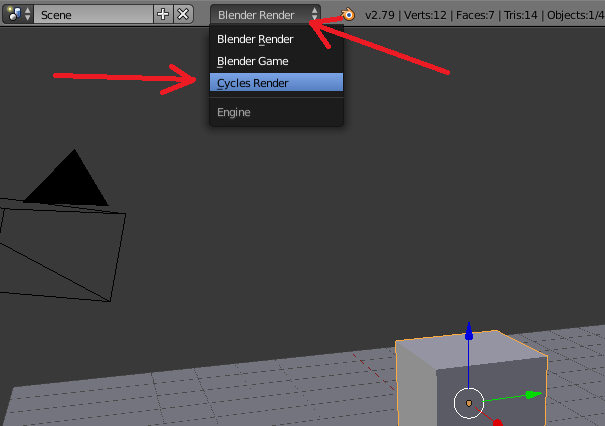Click the white gizmo center circle
Screen dimensions: 605x426
(x=469, y=403)
